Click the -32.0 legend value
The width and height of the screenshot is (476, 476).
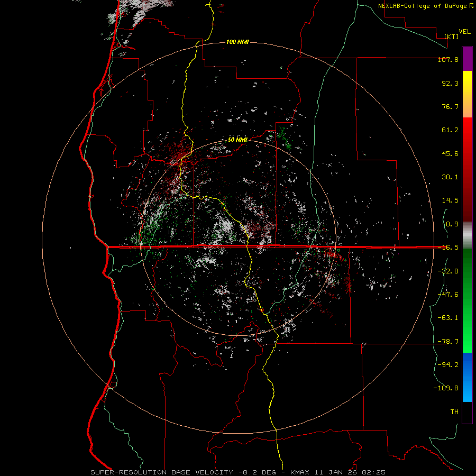coord(448,271)
